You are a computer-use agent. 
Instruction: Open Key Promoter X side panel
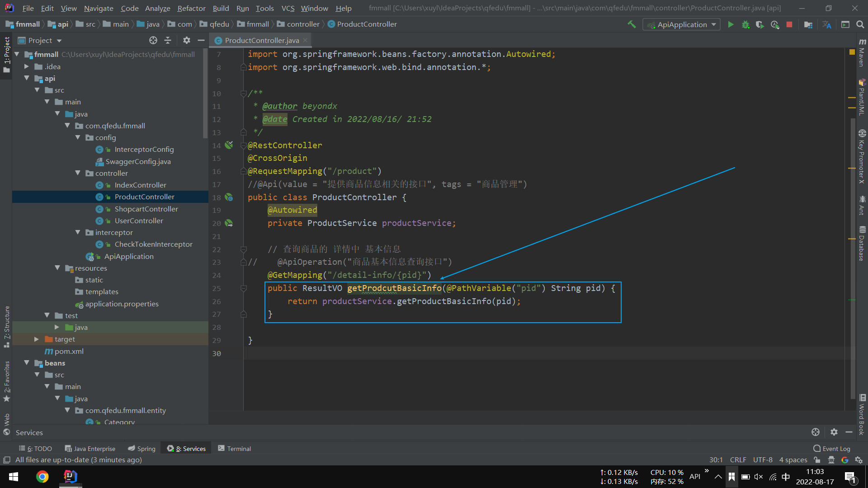(x=862, y=156)
